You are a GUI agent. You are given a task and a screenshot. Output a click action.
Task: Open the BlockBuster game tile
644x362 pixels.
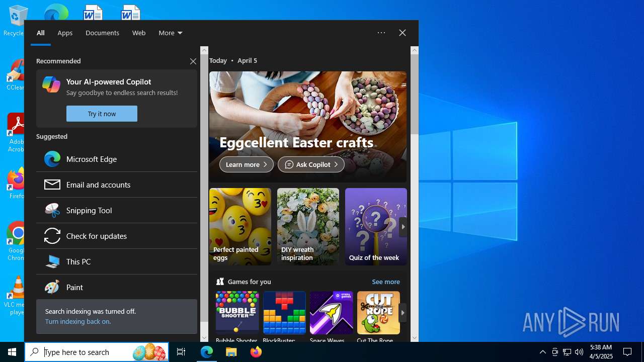[284, 317]
